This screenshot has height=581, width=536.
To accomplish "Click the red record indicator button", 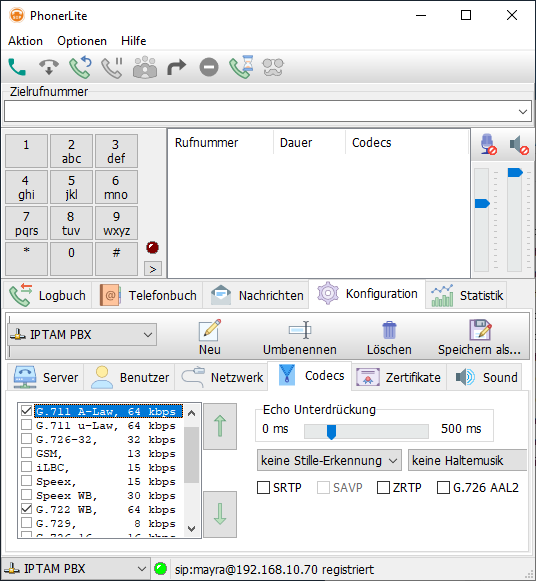I will (x=153, y=247).
